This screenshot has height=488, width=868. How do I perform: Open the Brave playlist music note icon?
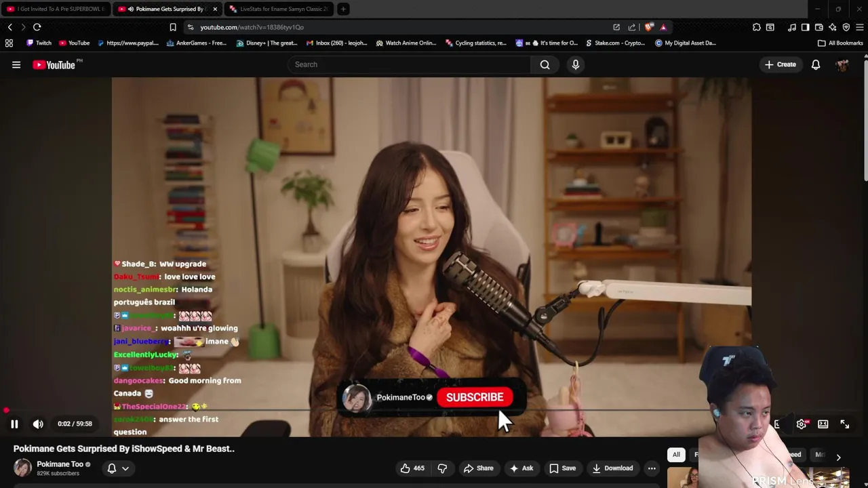coord(792,27)
